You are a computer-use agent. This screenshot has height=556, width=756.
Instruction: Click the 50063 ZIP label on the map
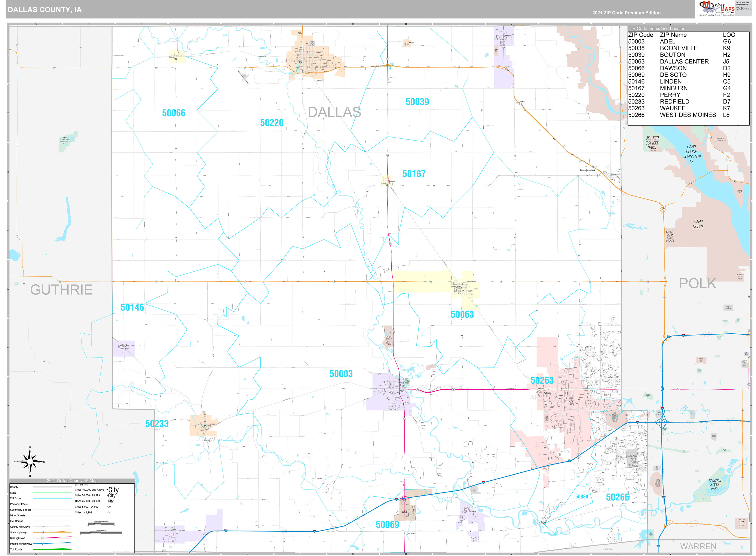(462, 314)
